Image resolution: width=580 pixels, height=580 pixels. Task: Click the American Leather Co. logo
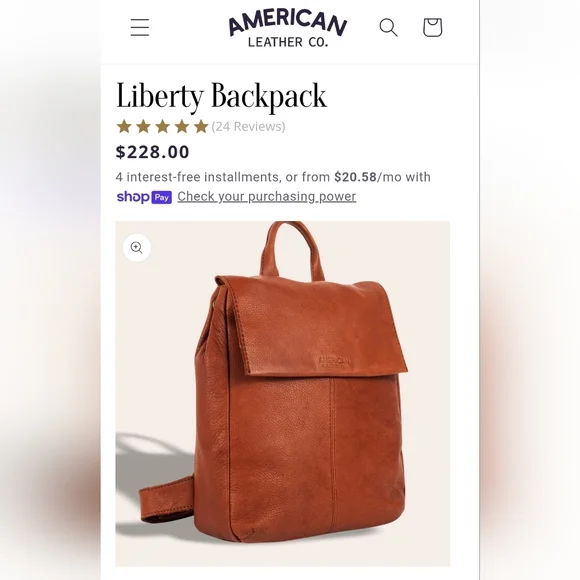coord(288,29)
